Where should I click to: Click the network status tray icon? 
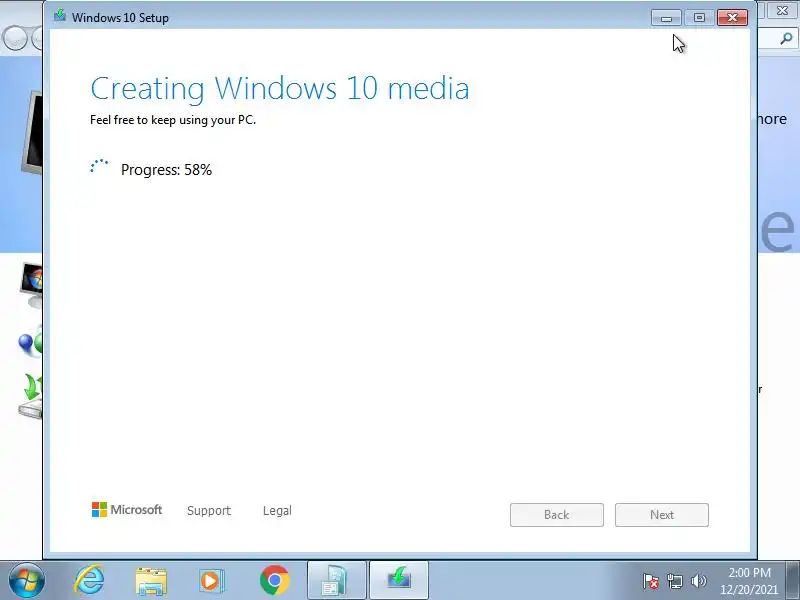(674, 581)
